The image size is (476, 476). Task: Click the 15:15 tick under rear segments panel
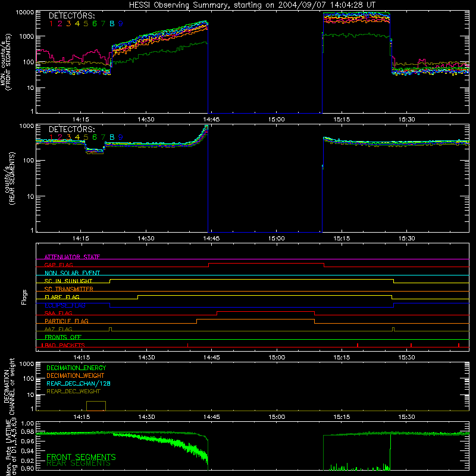342,239
